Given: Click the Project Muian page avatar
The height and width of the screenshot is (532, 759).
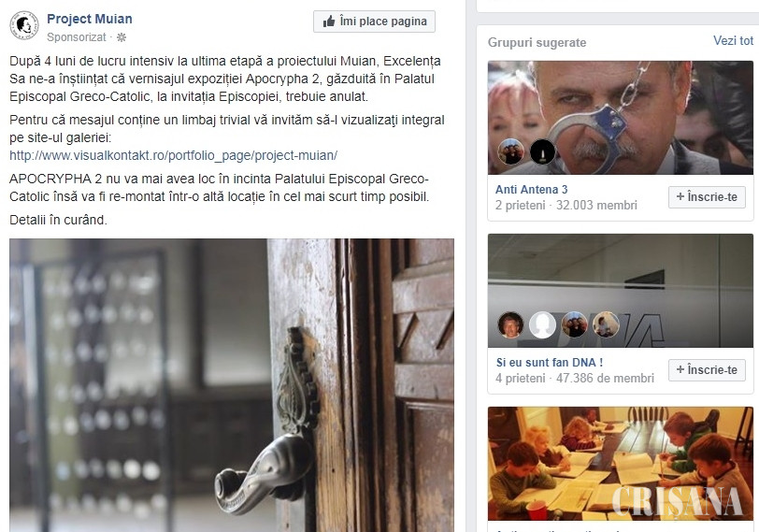Looking at the screenshot, I should pos(23,25).
